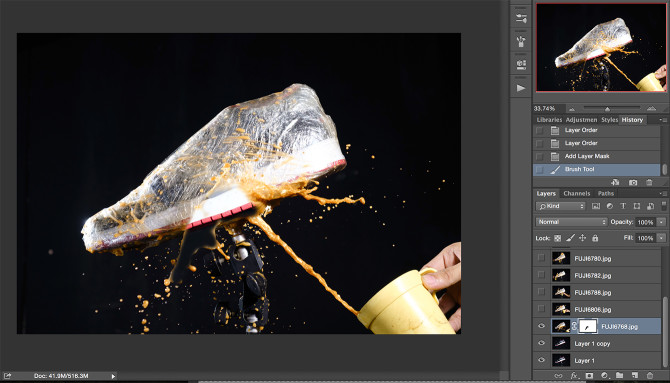Image resolution: width=670 pixels, height=383 pixels.
Task: Create a new history snapshot with camera icon
Action: (633, 183)
